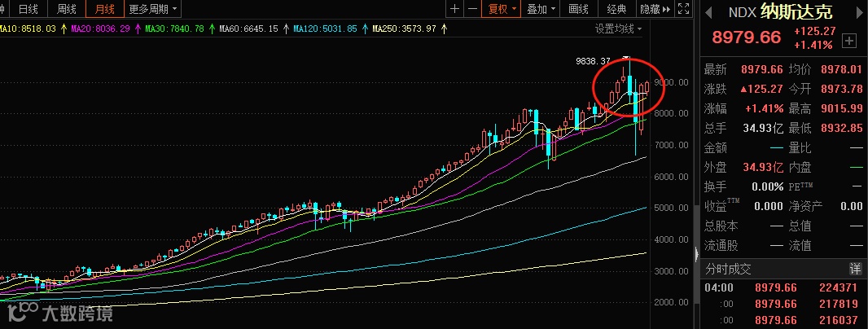This screenshot has height=329, width=868.
Task: Open 设置均线 moving average settings
Action: [618, 29]
